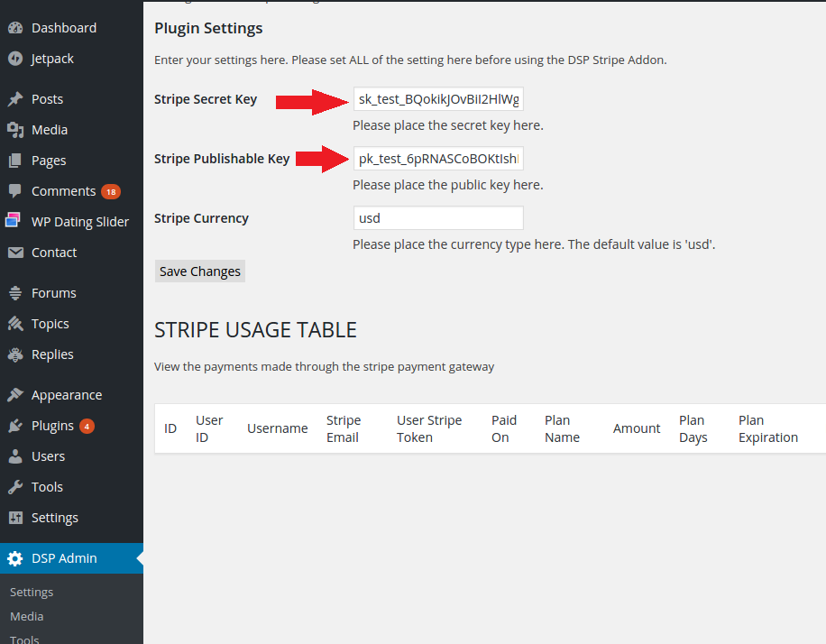Click the Stripe Publishable Key label

point(222,159)
